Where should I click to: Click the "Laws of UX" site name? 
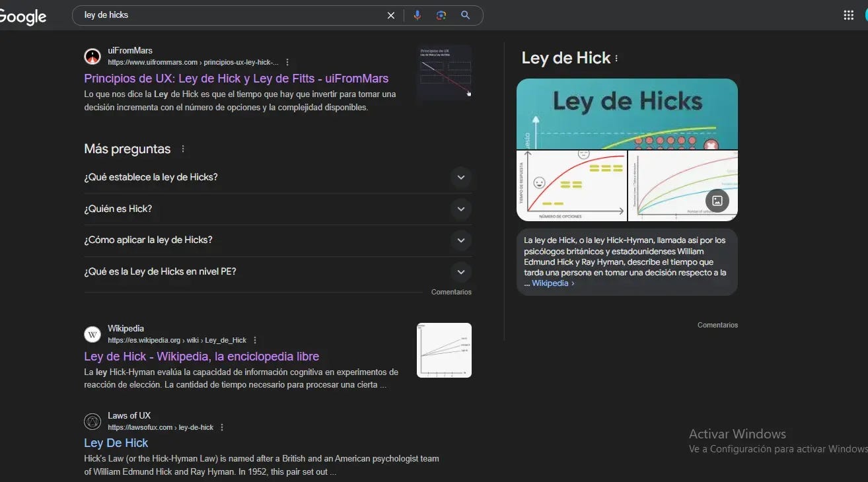point(129,415)
